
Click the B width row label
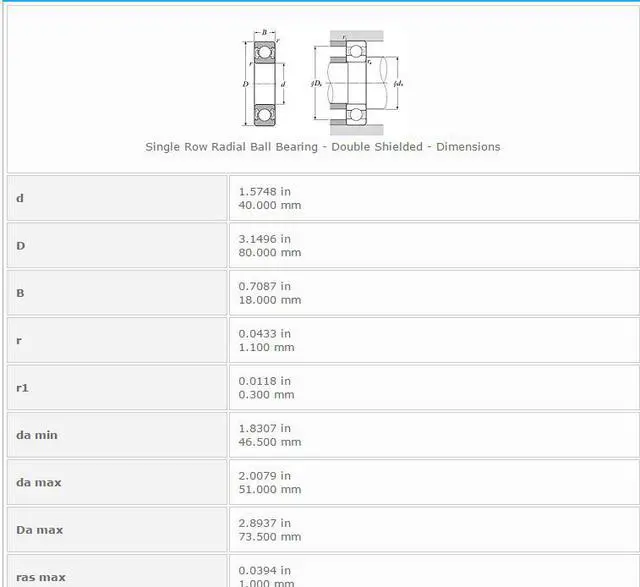[x=117, y=293]
